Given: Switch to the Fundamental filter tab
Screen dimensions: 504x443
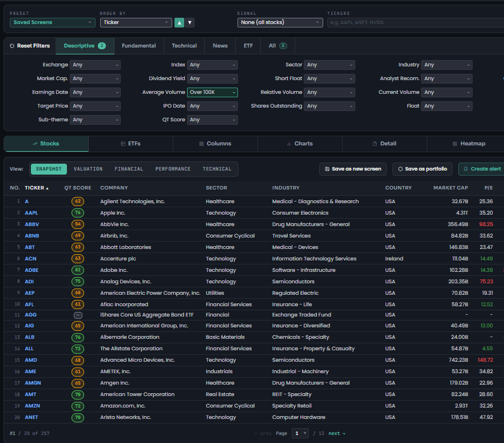Looking at the screenshot, I should tap(139, 46).
